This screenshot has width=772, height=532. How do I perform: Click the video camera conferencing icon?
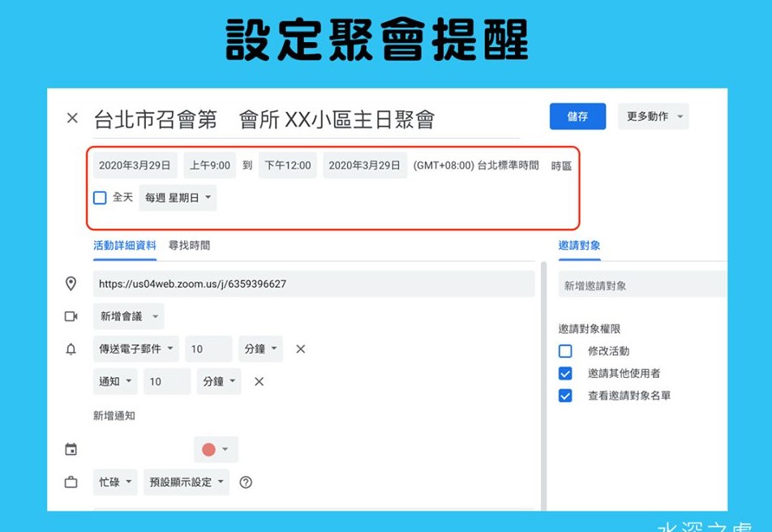[71, 316]
